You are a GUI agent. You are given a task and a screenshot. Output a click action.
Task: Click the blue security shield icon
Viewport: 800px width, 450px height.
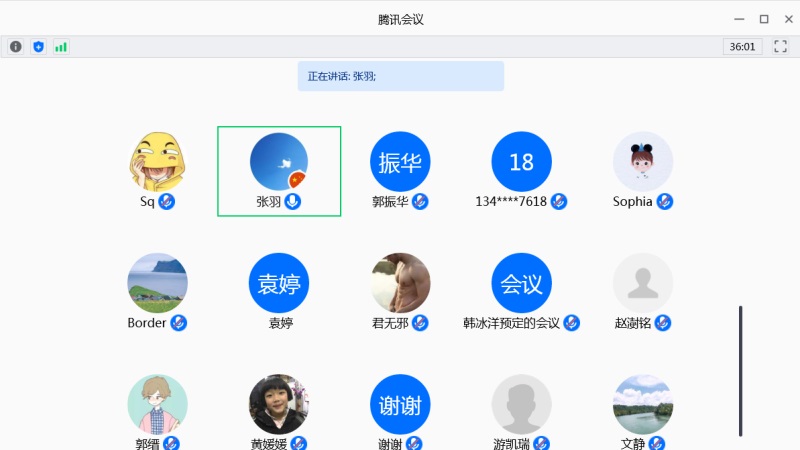[x=38, y=47]
